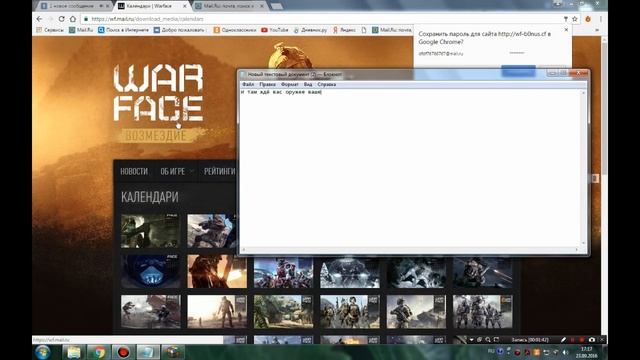Screen dimensions: 640x360
Task: Open Notepad's Вид menu
Action: (308, 84)
